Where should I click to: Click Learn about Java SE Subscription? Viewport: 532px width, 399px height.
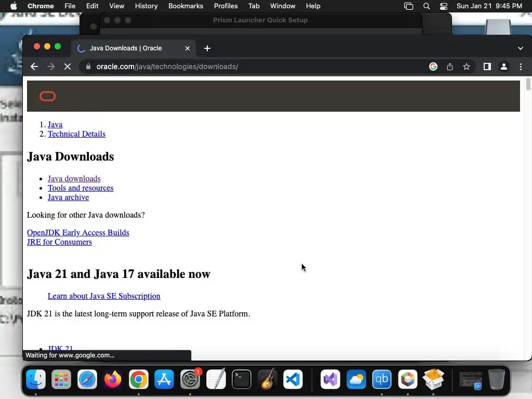pyautogui.click(x=104, y=296)
